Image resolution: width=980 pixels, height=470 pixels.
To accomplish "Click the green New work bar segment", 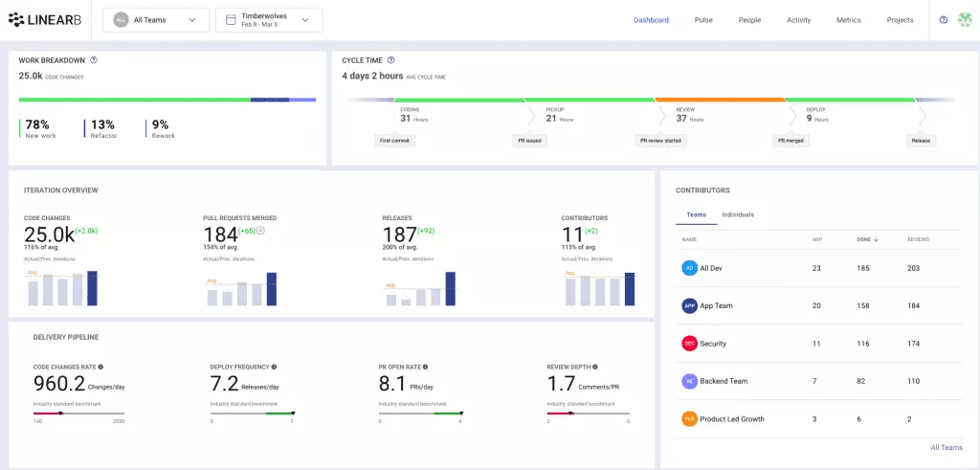I will 134,100.
